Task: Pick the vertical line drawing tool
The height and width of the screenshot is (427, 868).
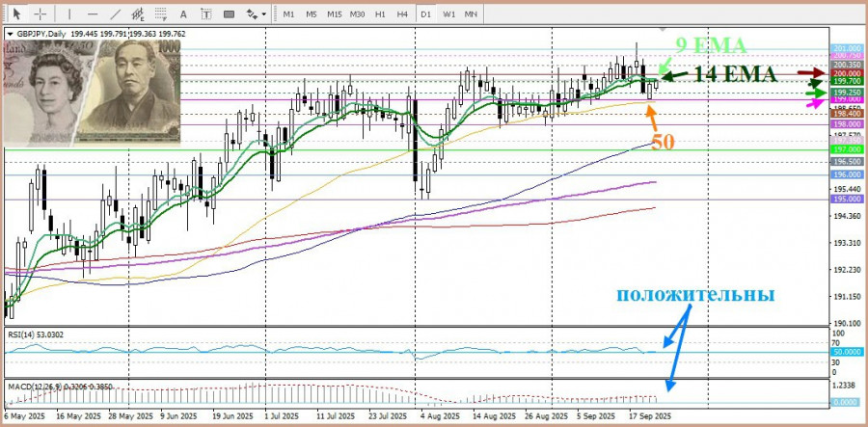Action: coord(68,14)
